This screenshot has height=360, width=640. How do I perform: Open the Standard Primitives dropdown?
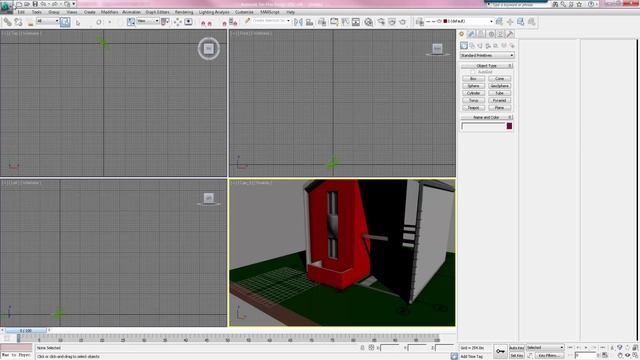pyautogui.click(x=487, y=56)
